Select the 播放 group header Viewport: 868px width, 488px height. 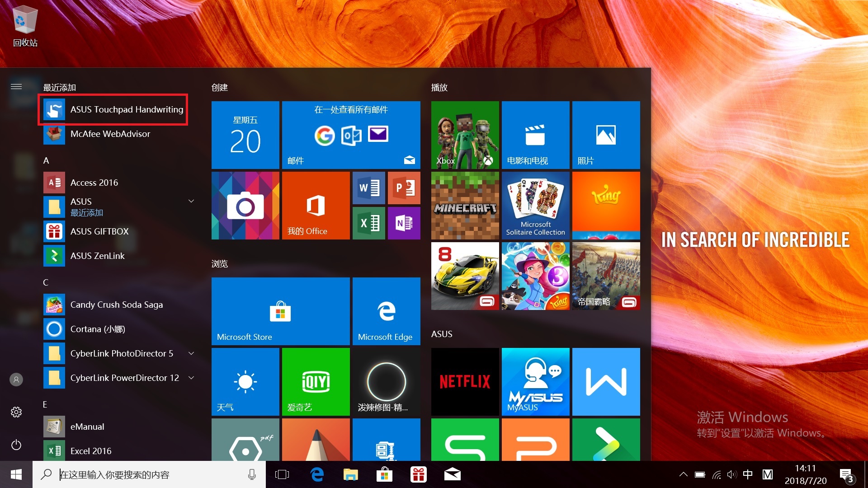(x=439, y=88)
